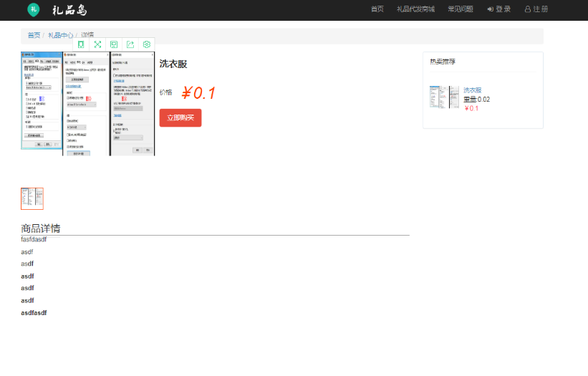Click the green settings gear icon
This screenshot has height=376, width=588.
click(x=147, y=44)
